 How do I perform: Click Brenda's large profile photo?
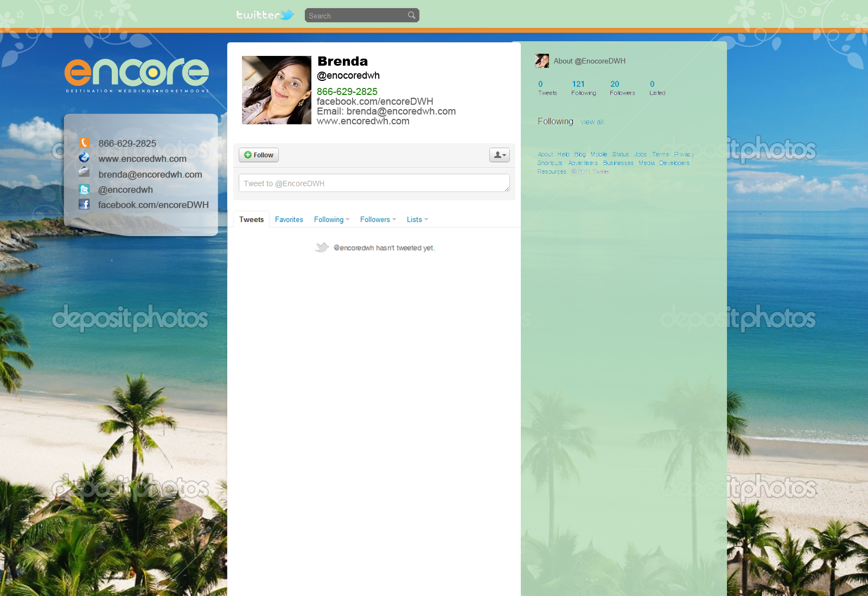click(x=276, y=90)
